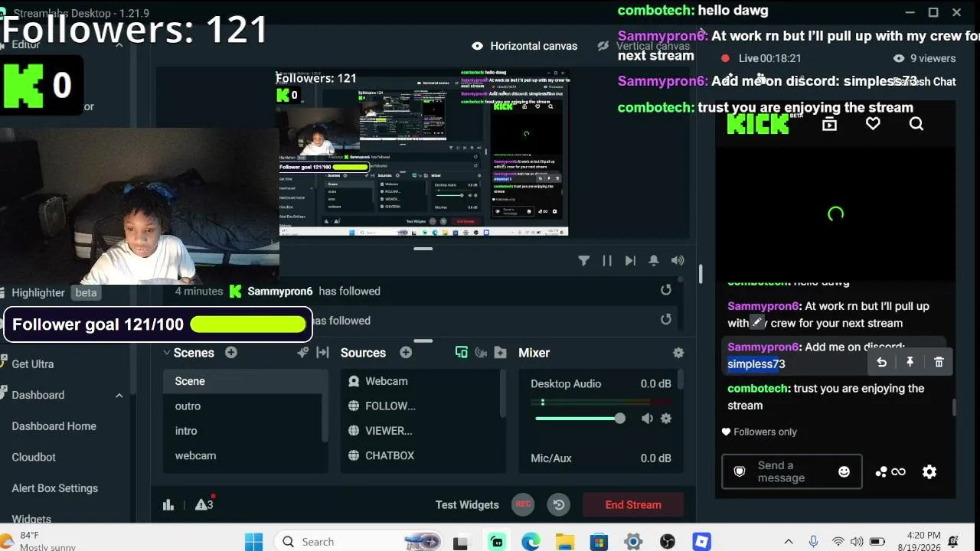Click the Sammypron6 username in chat
980x551 pixels.
(763, 306)
